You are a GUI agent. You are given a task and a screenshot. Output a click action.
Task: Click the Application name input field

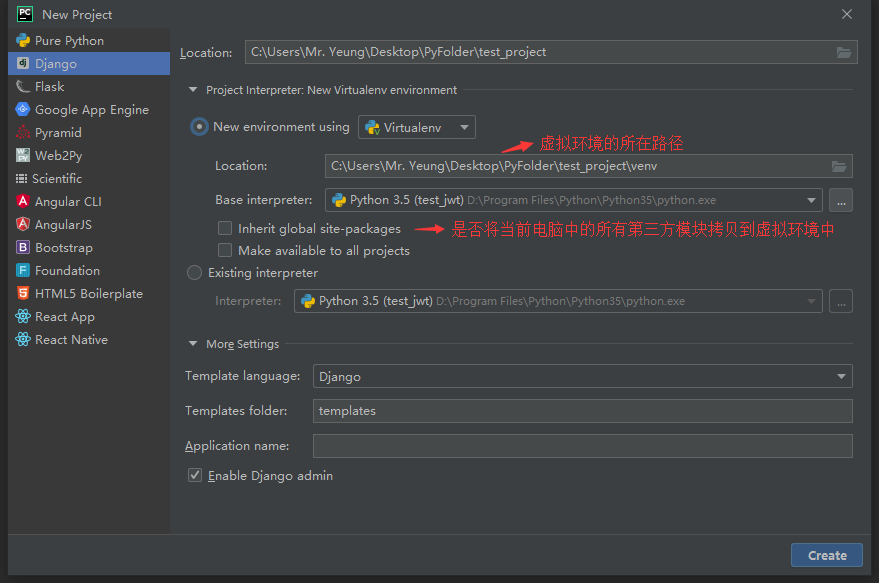(x=582, y=446)
